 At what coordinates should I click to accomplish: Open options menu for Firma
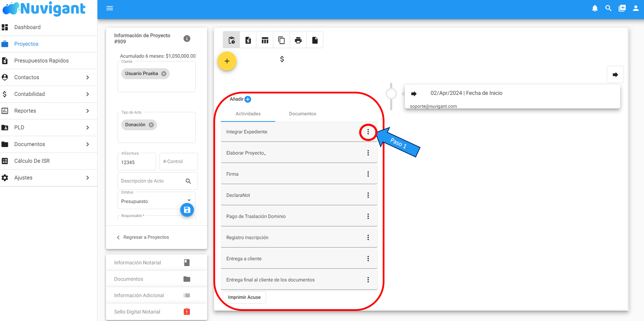pyautogui.click(x=368, y=174)
